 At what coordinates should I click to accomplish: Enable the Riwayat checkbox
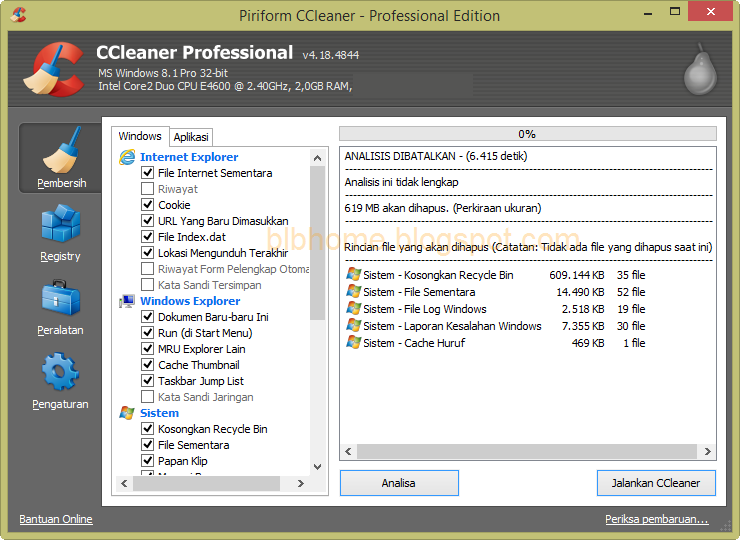click(148, 189)
